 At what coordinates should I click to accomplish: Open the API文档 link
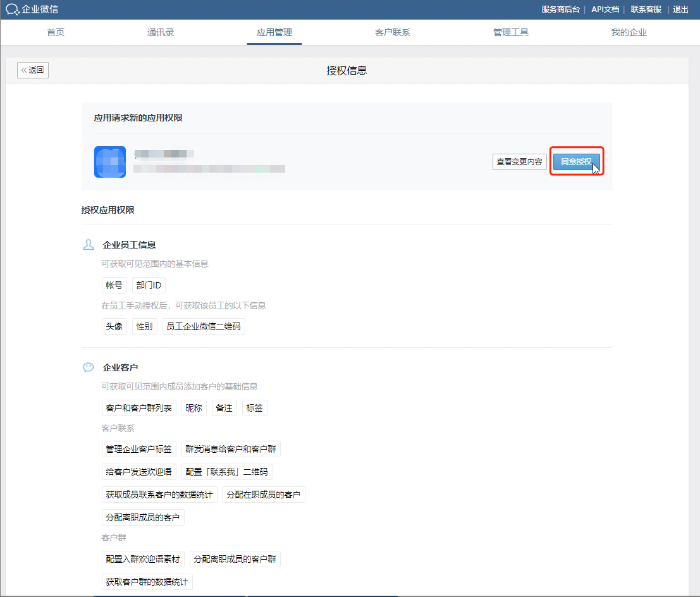click(605, 9)
